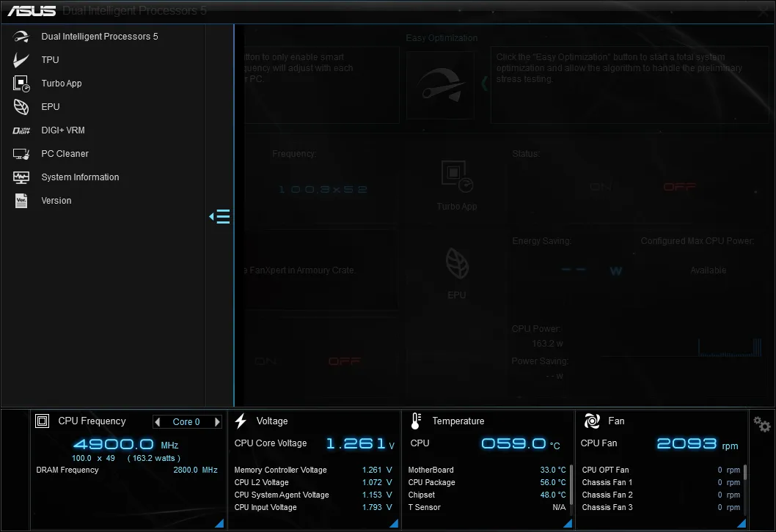Select the TPU icon in sidebar

coord(21,60)
